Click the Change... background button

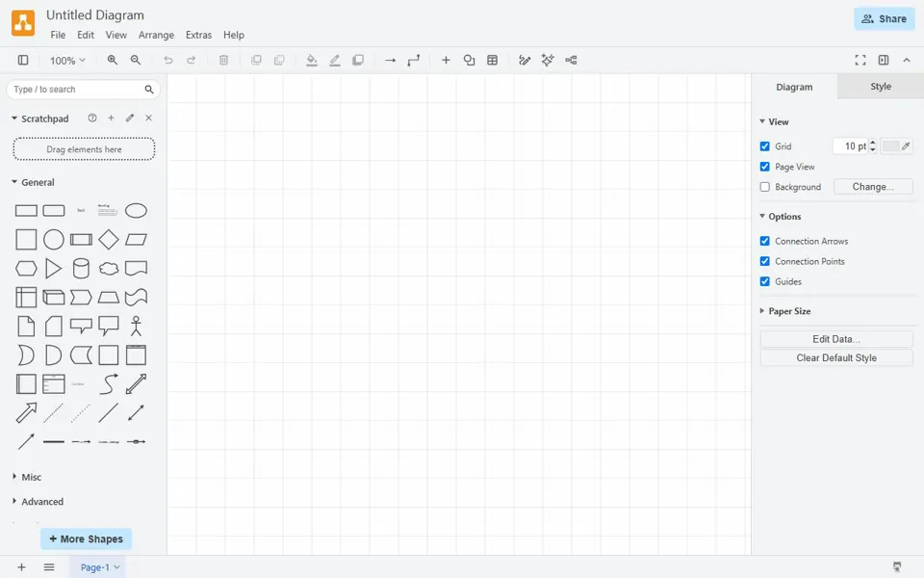point(873,187)
